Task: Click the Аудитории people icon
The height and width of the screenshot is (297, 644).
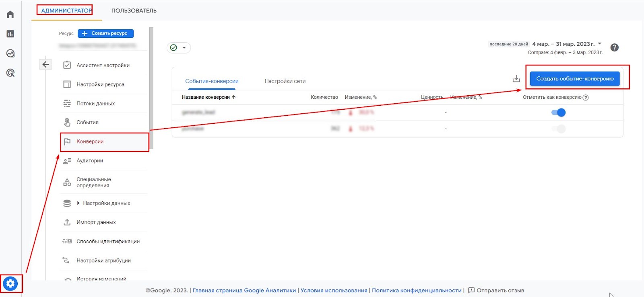Action: (x=67, y=161)
